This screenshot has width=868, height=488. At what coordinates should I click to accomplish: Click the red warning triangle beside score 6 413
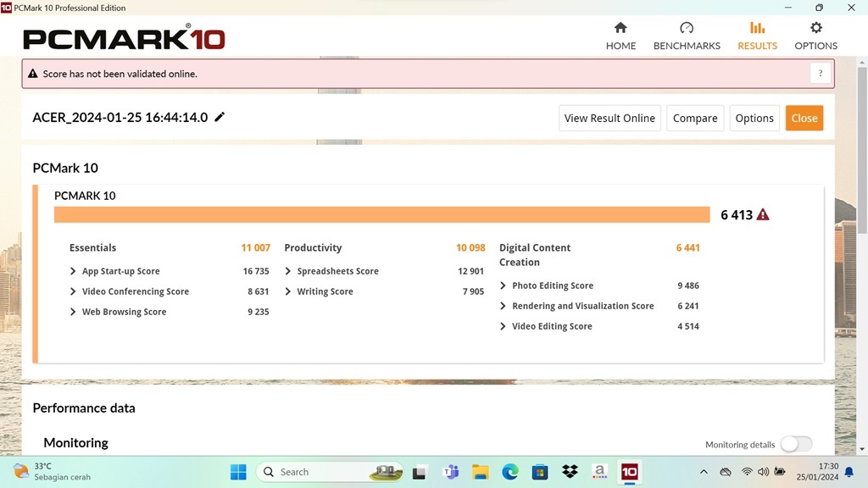coord(763,214)
